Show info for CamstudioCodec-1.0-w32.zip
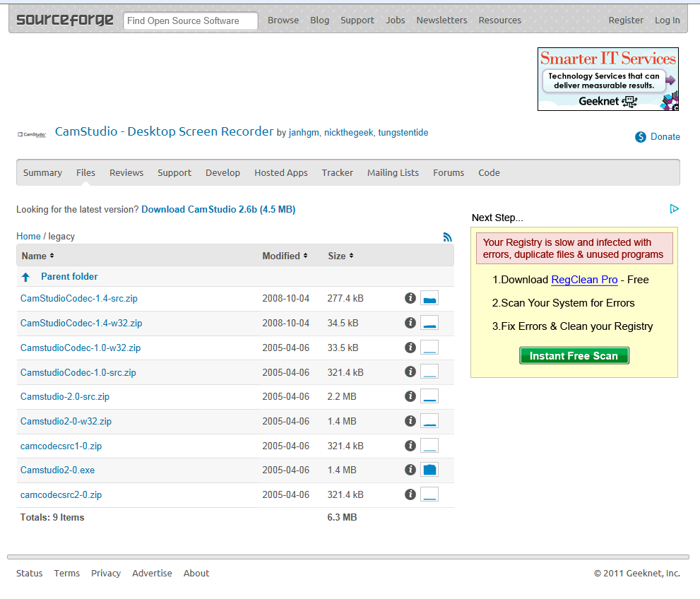The image size is (700, 599). click(410, 348)
